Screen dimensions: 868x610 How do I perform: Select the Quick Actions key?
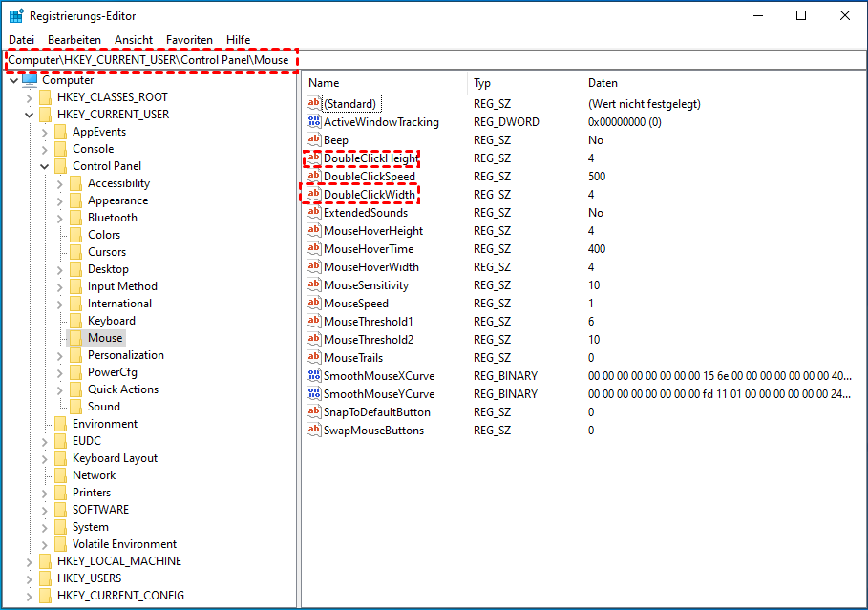(x=123, y=389)
